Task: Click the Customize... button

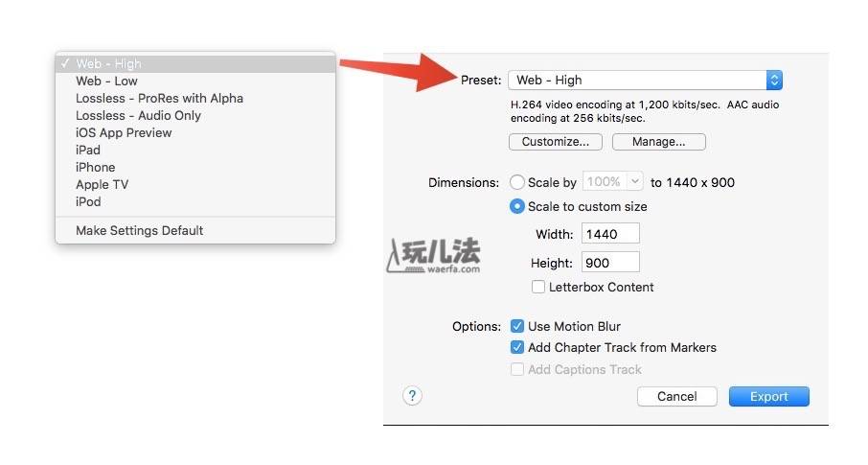Action: [x=556, y=142]
